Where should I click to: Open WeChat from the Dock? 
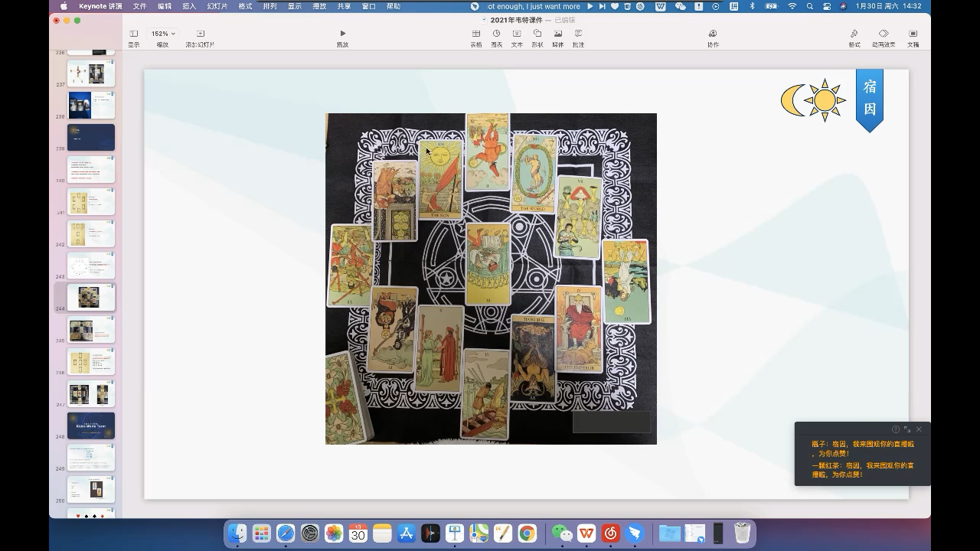[x=563, y=533]
